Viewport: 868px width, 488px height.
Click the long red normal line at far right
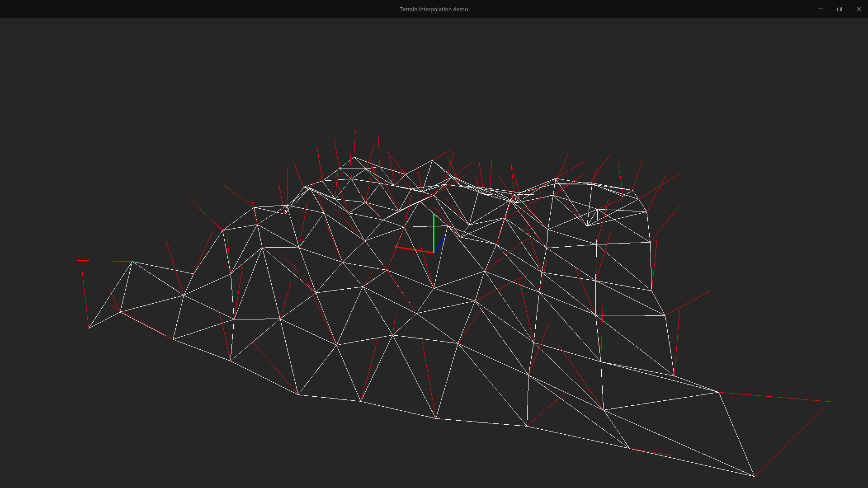pyautogui.click(x=777, y=397)
